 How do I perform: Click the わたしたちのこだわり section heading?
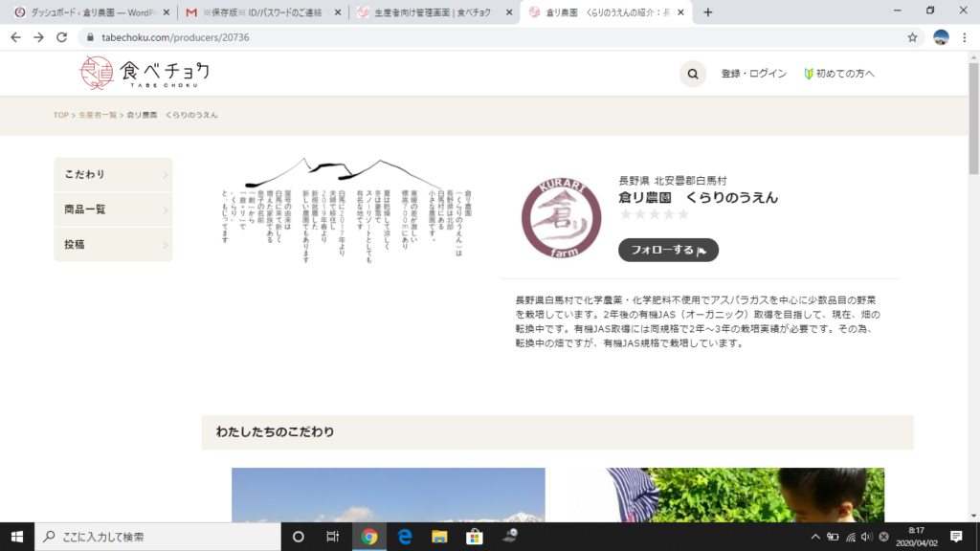pos(275,431)
